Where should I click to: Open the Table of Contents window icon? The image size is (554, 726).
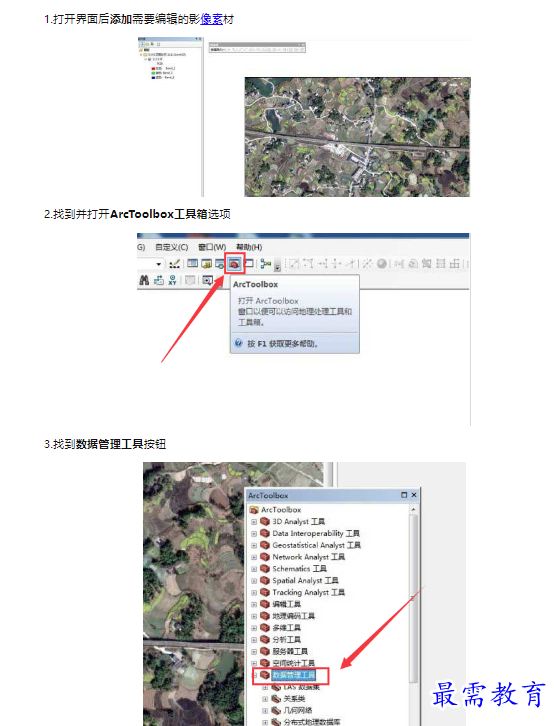(193, 263)
